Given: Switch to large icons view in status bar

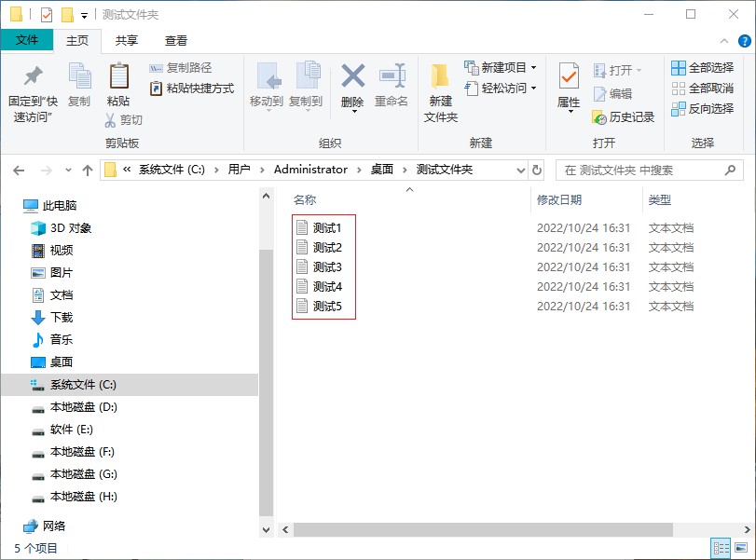Looking at the screenshot, I should 740,548.
